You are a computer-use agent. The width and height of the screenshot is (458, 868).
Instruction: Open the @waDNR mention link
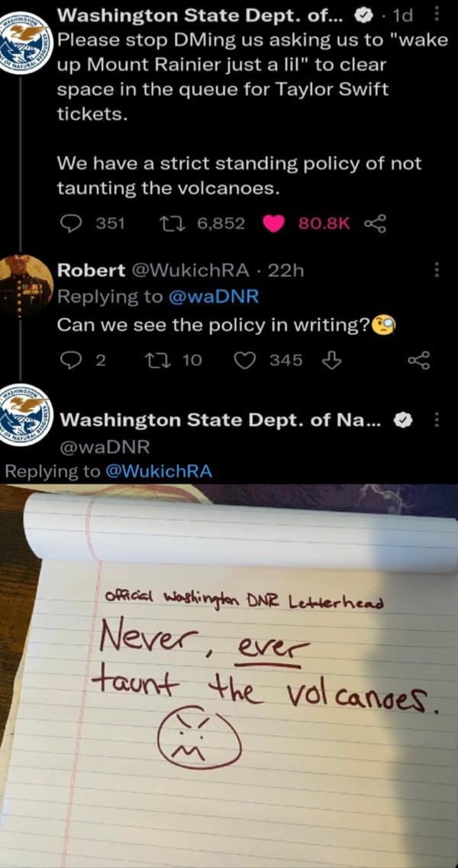tap(212, 297)
